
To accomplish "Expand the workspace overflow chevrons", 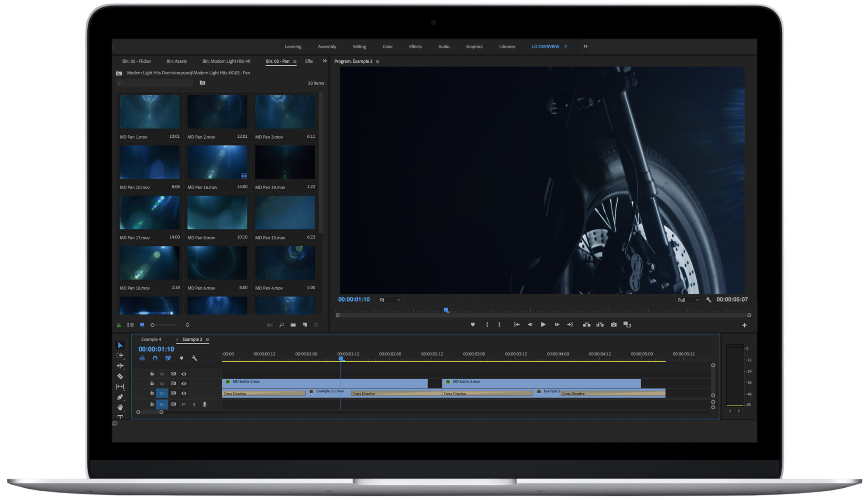I will (585, 47).
